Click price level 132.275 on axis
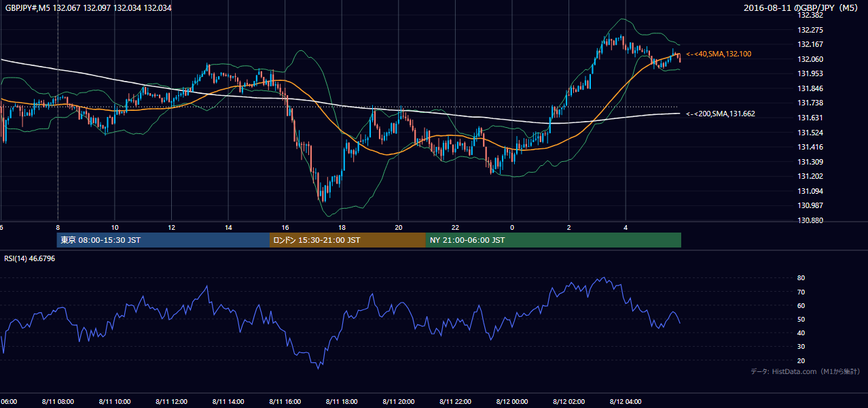868x408 pixels. 812,30
